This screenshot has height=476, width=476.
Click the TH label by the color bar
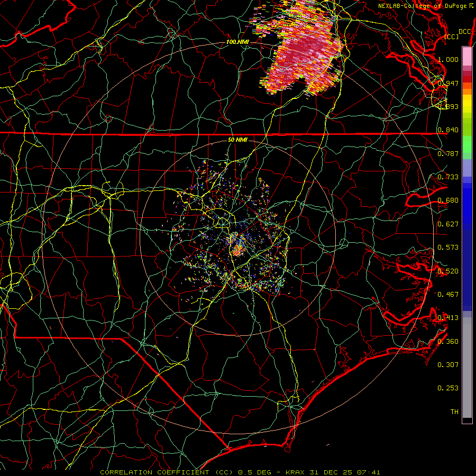click(x=454, y=412)
